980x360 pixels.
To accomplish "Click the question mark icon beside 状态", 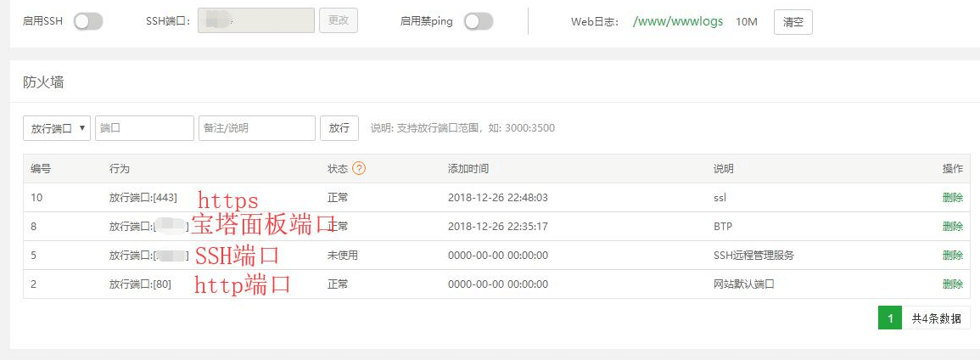I will coord(359,169).
